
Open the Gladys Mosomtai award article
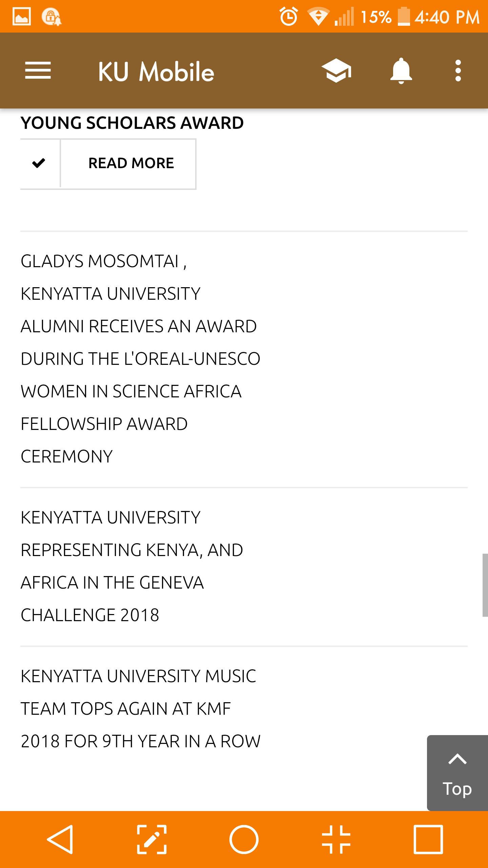click(140, 358)
